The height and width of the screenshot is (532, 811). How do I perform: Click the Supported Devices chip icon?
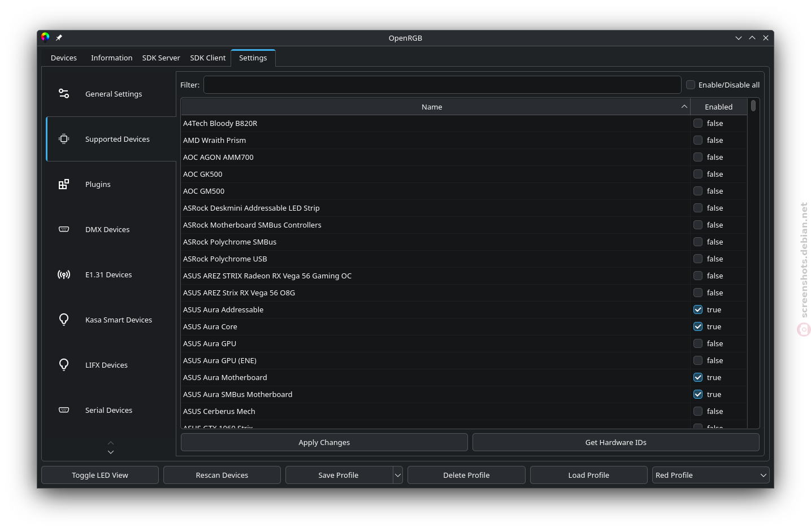64,139
